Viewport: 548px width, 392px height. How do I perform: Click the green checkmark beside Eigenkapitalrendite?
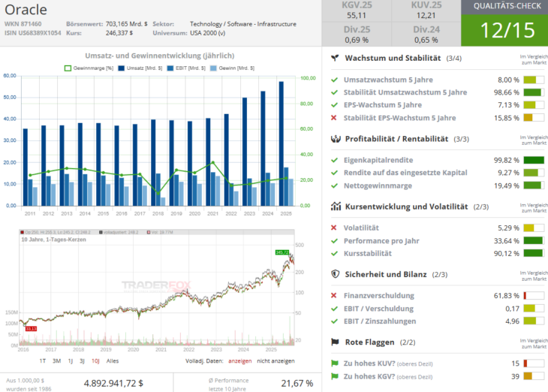[334, 160]
